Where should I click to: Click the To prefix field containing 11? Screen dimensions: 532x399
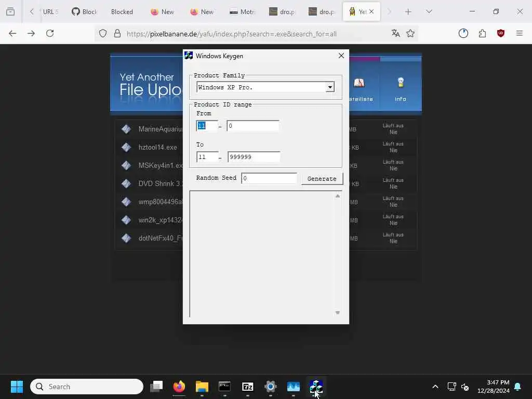(207, 157)
